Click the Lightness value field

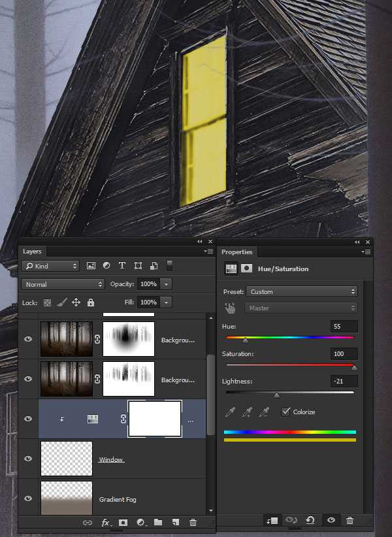coord(344,382)
